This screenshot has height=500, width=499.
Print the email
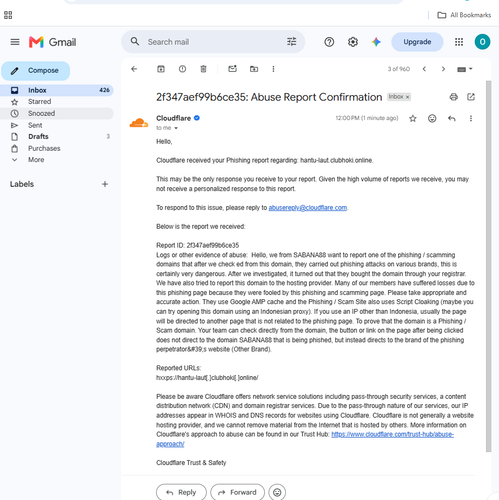click(453, 97)
